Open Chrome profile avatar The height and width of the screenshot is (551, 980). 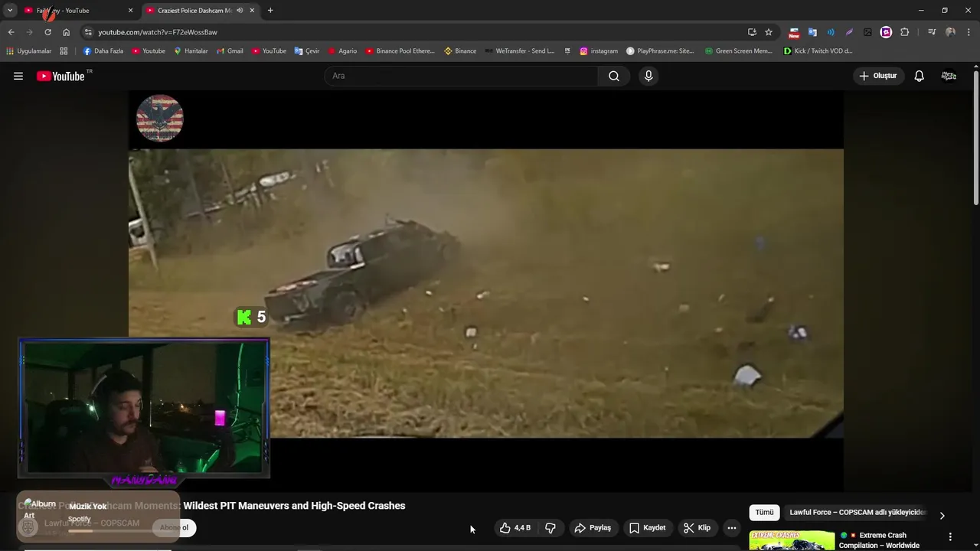950,32
